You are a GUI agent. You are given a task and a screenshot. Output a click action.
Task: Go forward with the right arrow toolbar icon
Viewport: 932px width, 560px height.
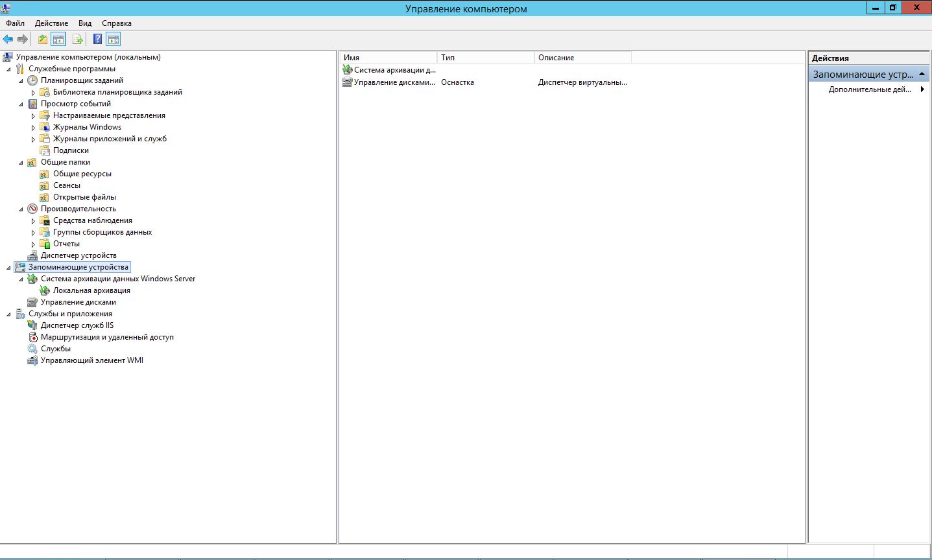(x=23, y=40)
